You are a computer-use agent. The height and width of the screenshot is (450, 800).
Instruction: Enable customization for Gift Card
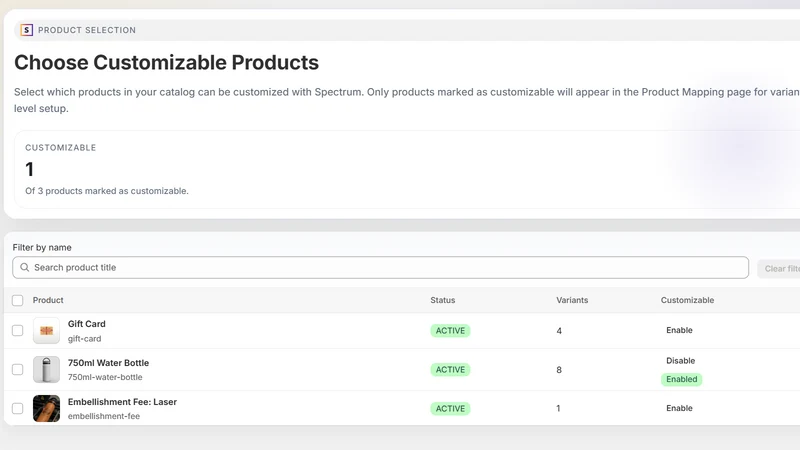tap(679, 330)
